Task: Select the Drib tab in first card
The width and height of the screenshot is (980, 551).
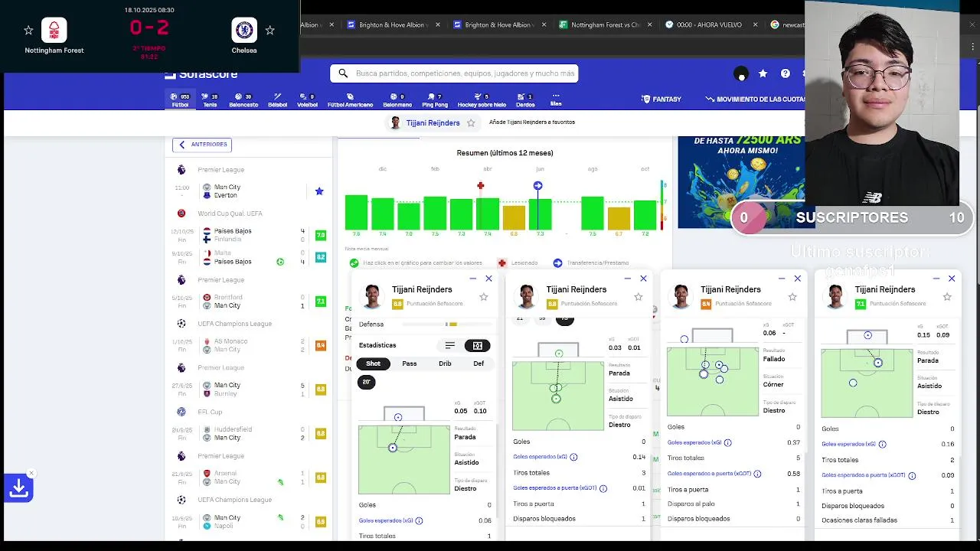Action: point(445,364)
